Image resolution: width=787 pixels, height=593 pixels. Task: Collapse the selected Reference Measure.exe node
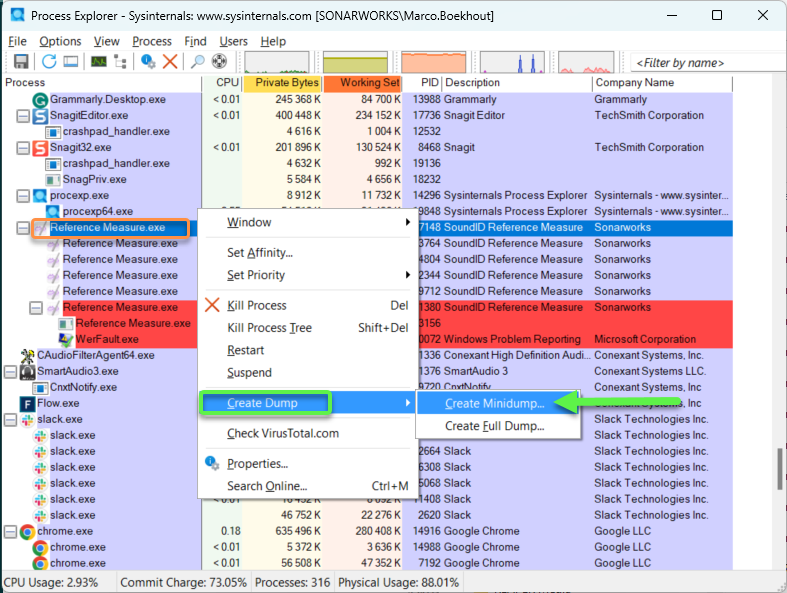(23, 228)
